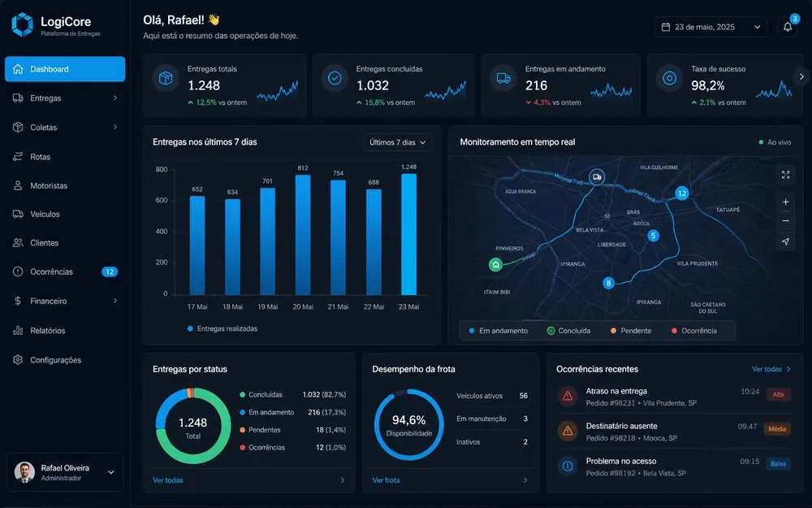Click the 20 Mai bar in chart
This screenshot has width=812, height=508.
coord(303,235)
